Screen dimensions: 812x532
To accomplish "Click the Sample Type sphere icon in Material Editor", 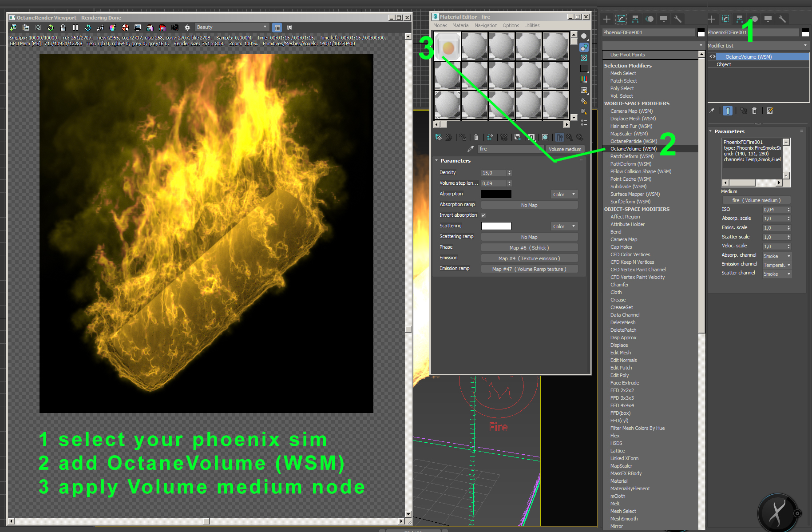I will pyautogui.click(x=584, y=36).
